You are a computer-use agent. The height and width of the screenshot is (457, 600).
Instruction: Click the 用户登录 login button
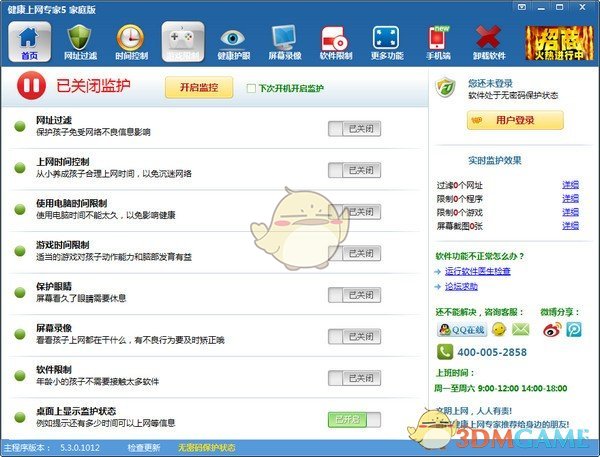(514, 120)
